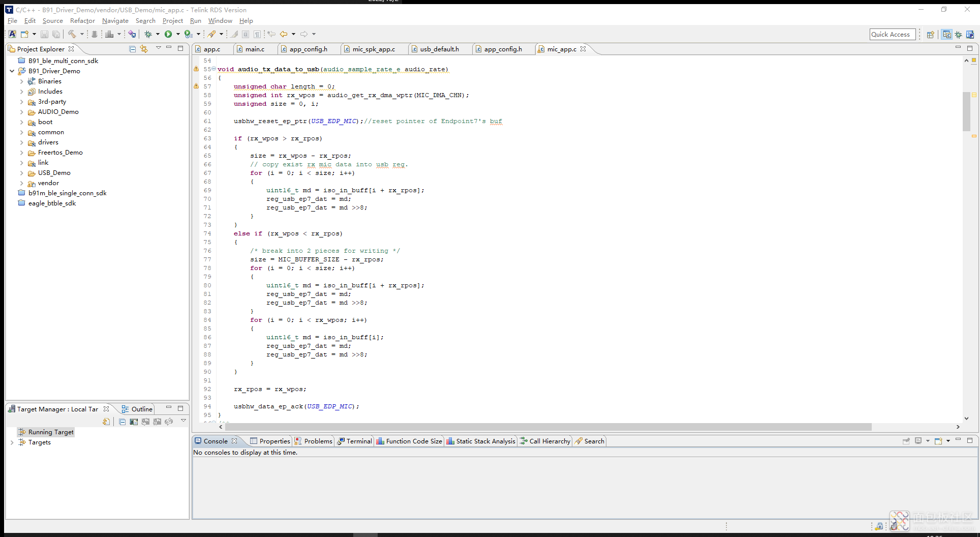This screenshot has width=980, height=537.
Task: Click the chart bars toolbar icon
Action: click(109, 34)
